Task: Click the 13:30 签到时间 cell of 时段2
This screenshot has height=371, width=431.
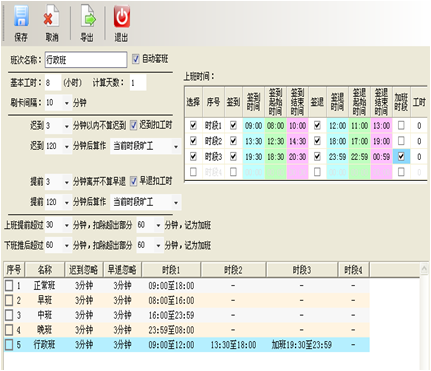Action: 254,141
